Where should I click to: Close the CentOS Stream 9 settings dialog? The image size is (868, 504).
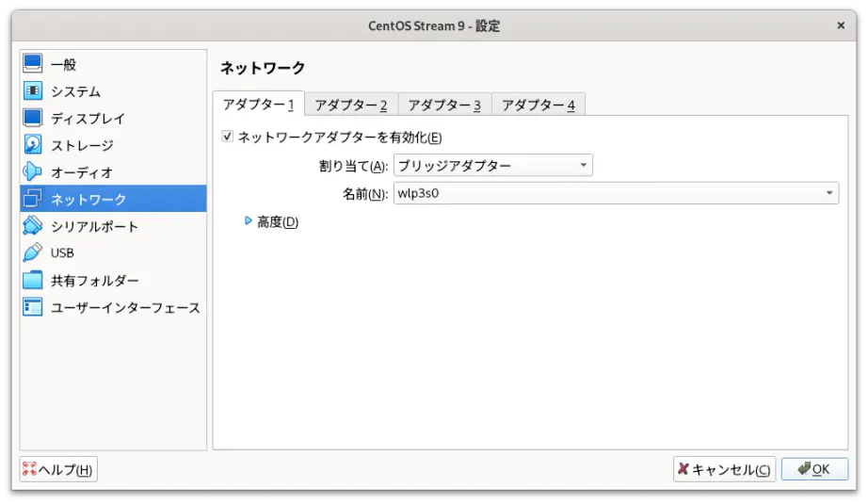click(x=841, y=25)
